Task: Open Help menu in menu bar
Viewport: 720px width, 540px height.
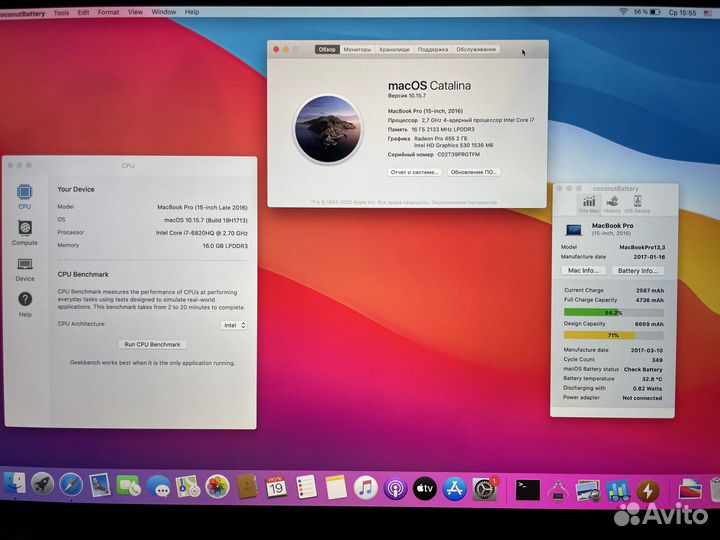Action: 192,12
